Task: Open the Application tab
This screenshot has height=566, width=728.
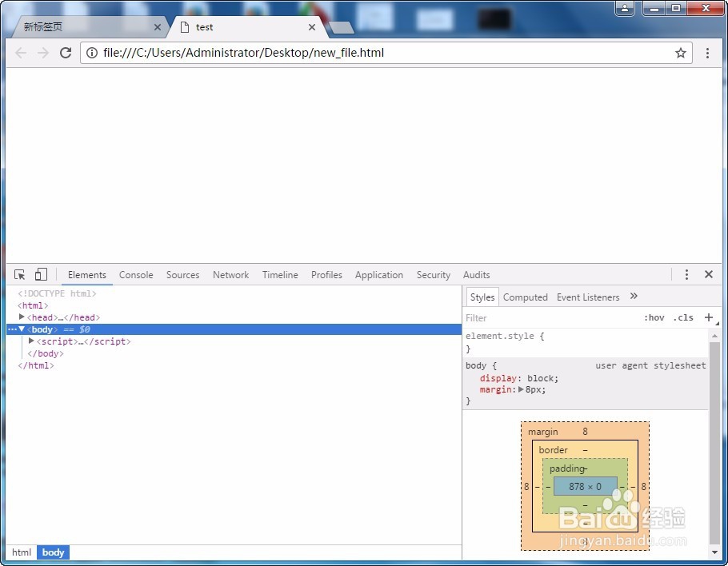Action: [x=379, y=275]
